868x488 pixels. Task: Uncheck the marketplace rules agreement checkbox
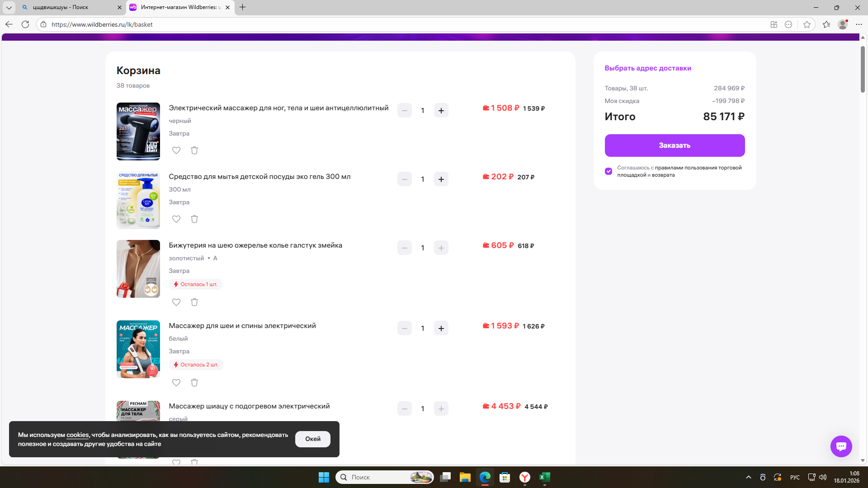609,171
